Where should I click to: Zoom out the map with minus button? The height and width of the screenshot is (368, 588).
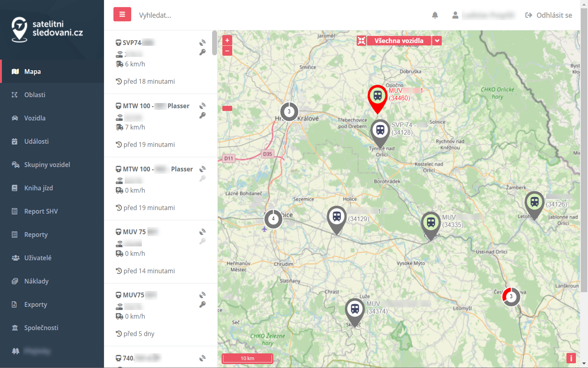click(x=227, y=51)
